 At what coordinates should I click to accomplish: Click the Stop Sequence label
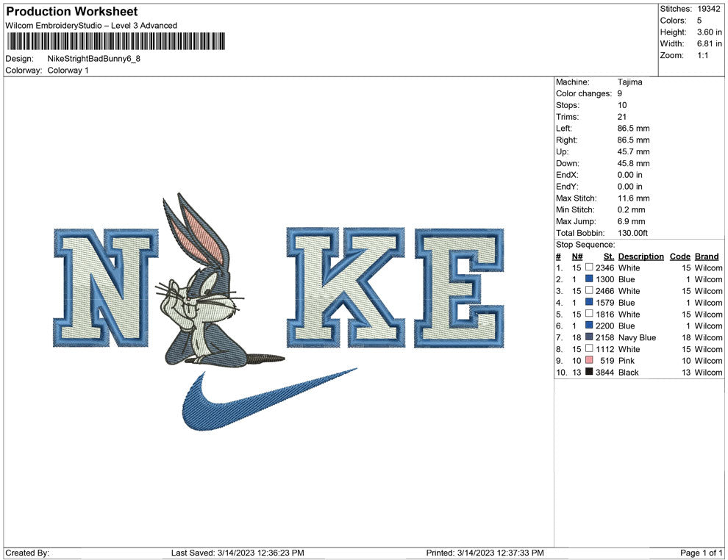click(585, 245)
